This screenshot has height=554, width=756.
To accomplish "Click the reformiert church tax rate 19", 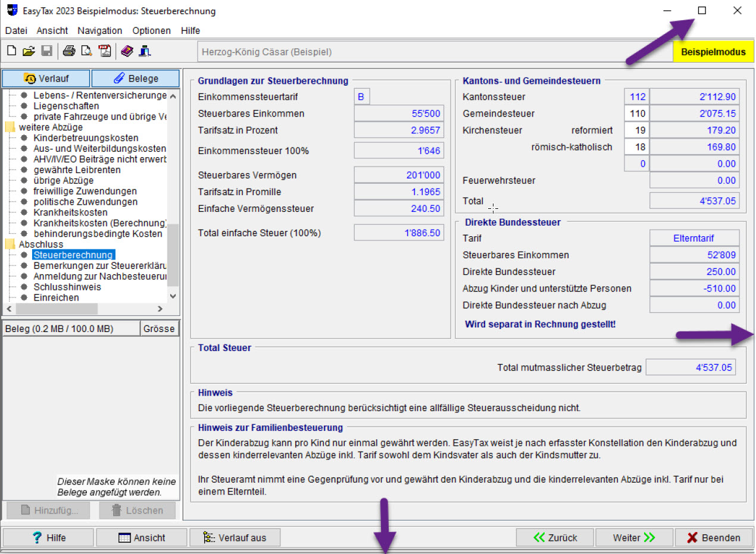I will pos(637,130).
